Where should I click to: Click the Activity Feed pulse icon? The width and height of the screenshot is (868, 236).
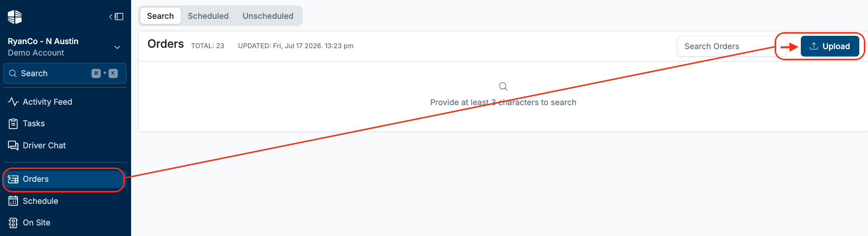click(13, 101)
